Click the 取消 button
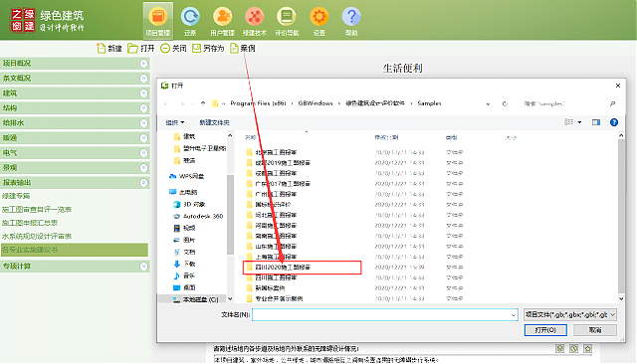 pos(595,330)
